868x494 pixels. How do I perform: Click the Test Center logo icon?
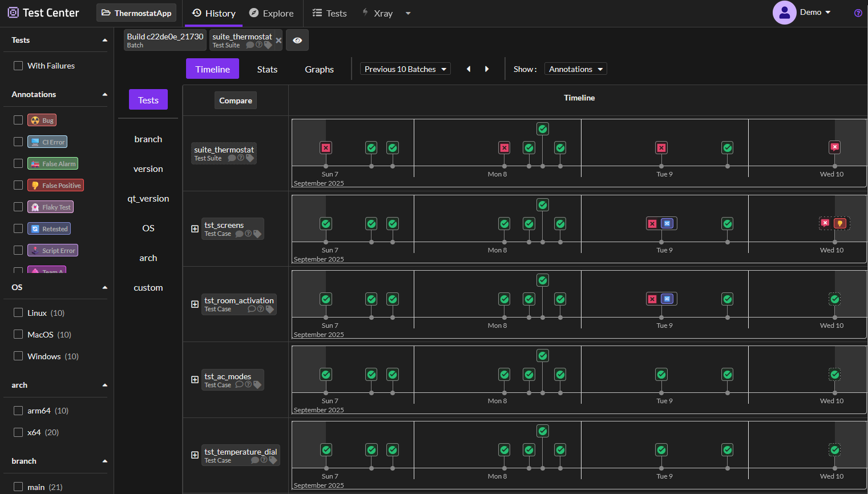point(13,13)
